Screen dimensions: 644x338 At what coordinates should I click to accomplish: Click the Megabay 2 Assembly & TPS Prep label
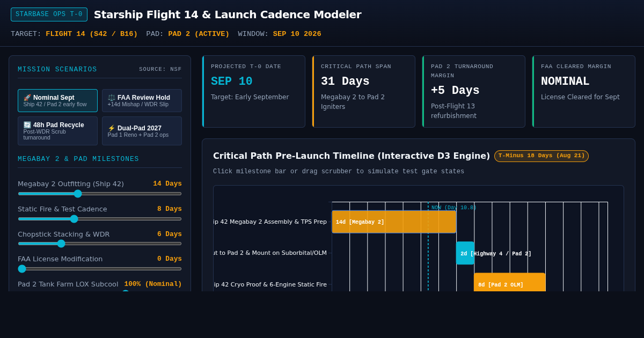270,222
